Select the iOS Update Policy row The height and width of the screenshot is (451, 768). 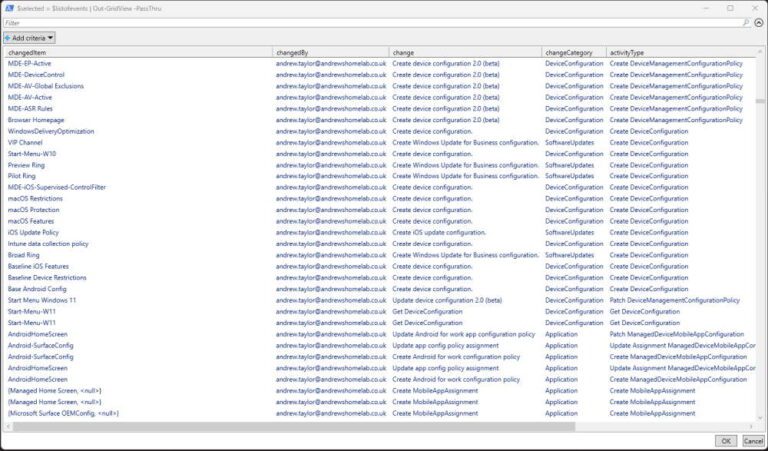tap(33, 232)
